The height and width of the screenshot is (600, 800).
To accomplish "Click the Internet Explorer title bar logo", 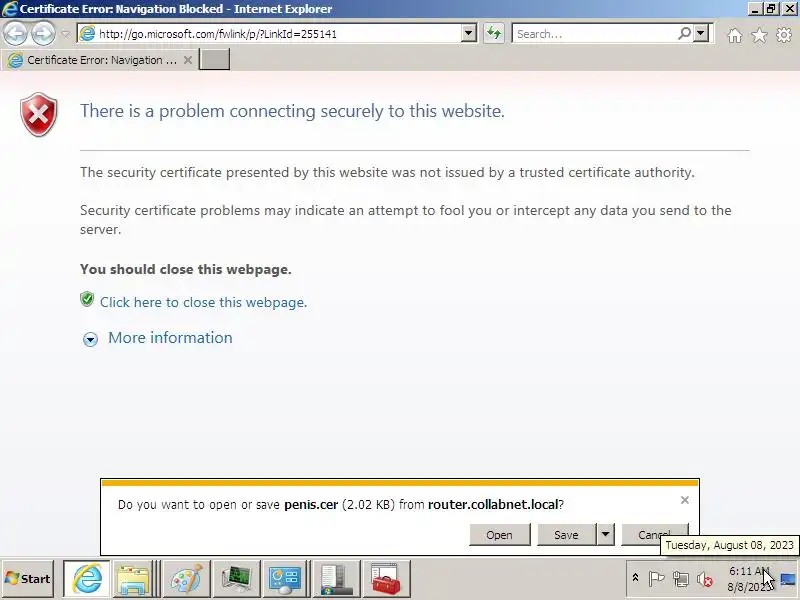I will (10, 9).
